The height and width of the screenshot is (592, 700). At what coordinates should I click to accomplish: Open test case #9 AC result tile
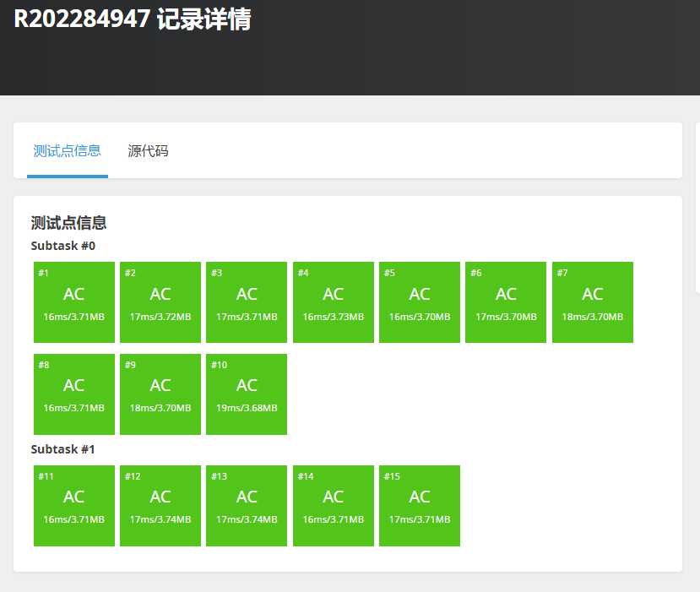click(x=160, y=394)
